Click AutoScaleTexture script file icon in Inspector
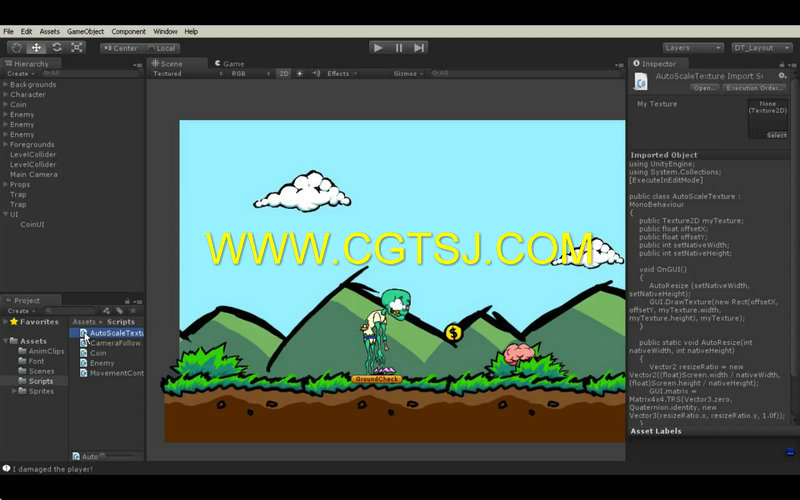Screen dimensions: 800x500 point(641,82)
